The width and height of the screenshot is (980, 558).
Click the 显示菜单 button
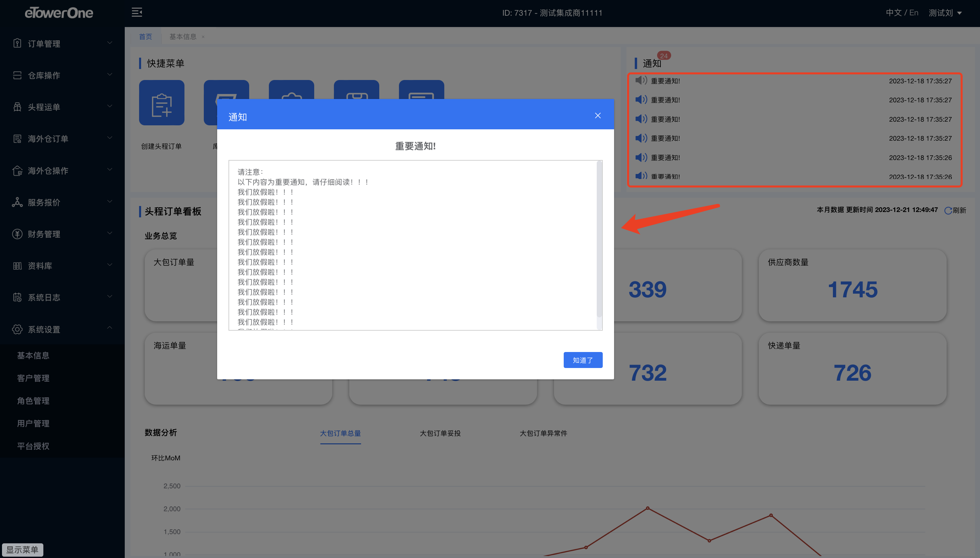pos(22,550)
